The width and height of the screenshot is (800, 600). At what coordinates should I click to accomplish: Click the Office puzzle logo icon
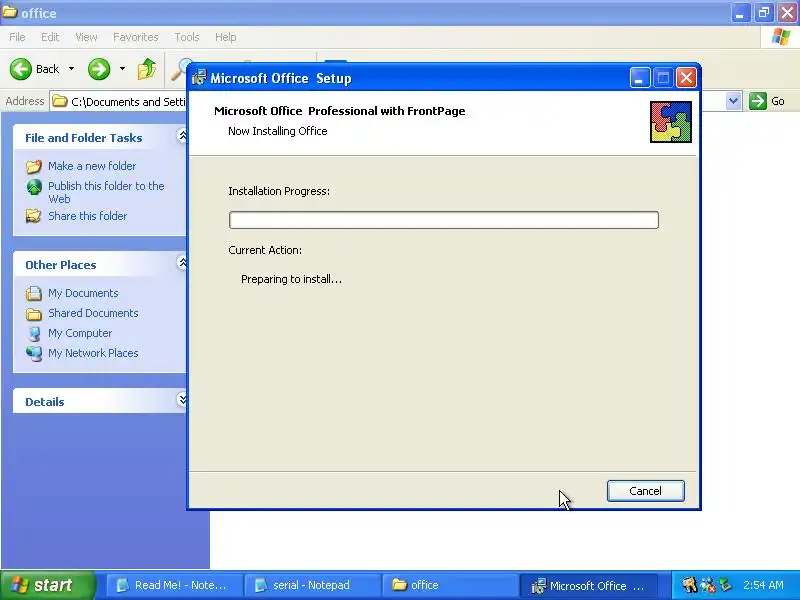click(x=670, y=122)
